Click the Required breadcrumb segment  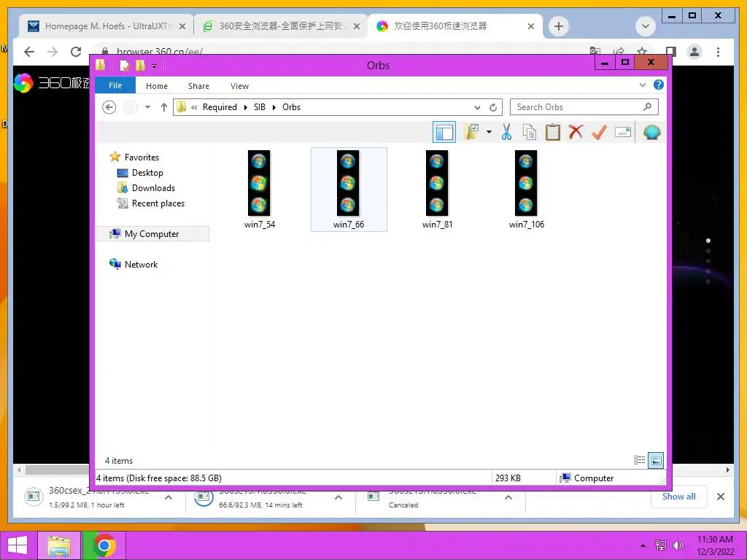pyautogui.click(x=220, y=107)
